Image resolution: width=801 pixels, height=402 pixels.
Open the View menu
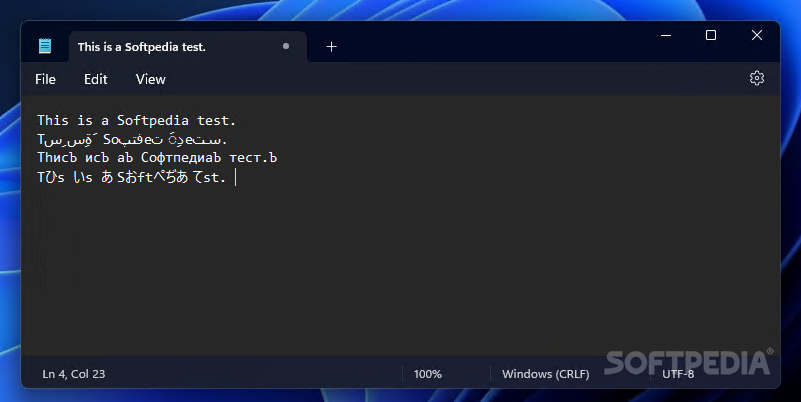[150, 79]
